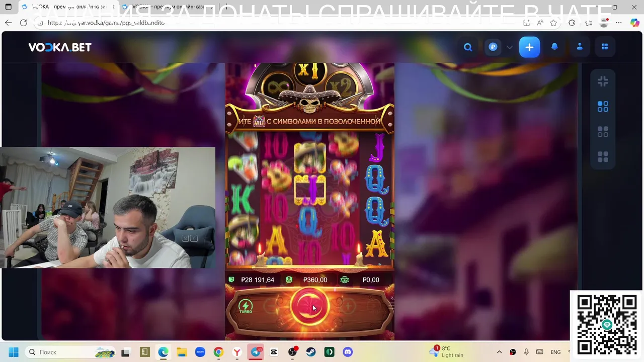
Task: Switch the ENG input language indicator
Action: coord(555,352)
